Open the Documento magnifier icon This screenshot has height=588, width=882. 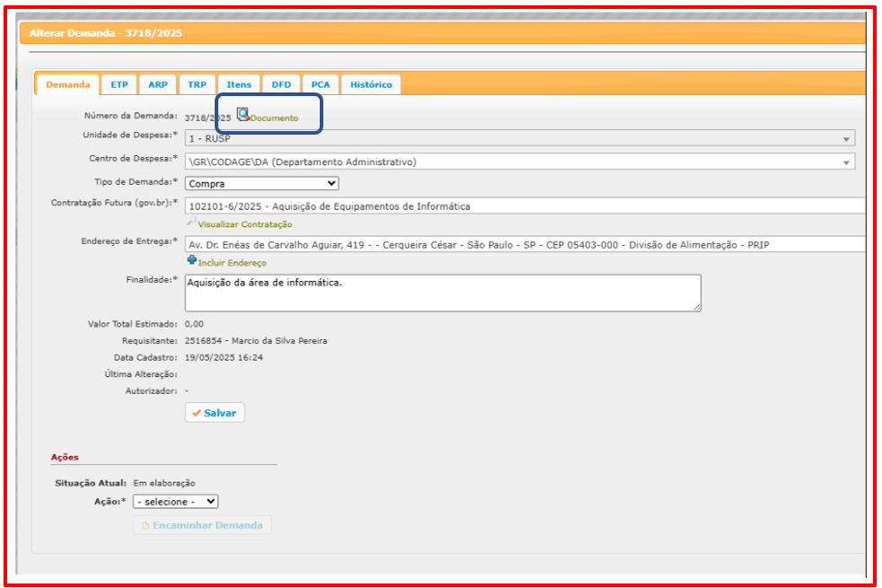point(243,115)
